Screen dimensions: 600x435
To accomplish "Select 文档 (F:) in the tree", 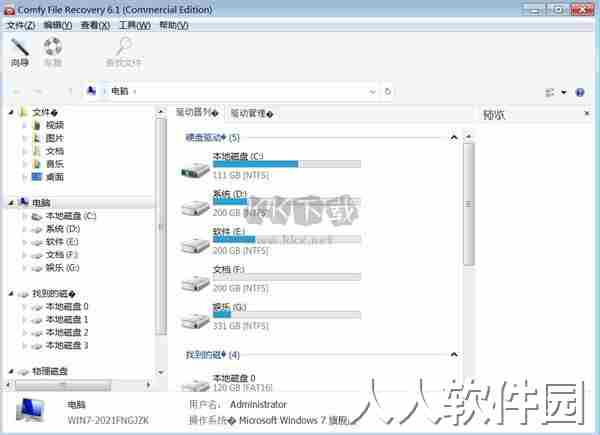I will tap(62, 255).
